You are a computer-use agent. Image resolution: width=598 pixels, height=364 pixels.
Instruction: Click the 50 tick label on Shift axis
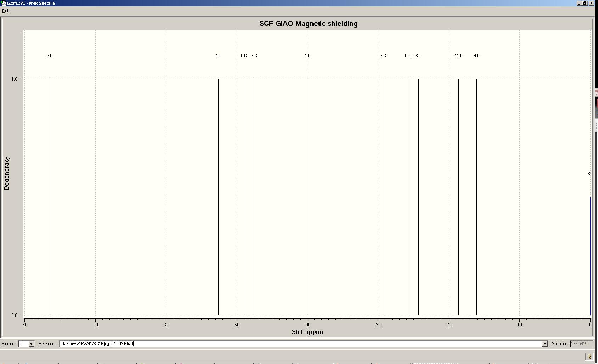point(237,325)
